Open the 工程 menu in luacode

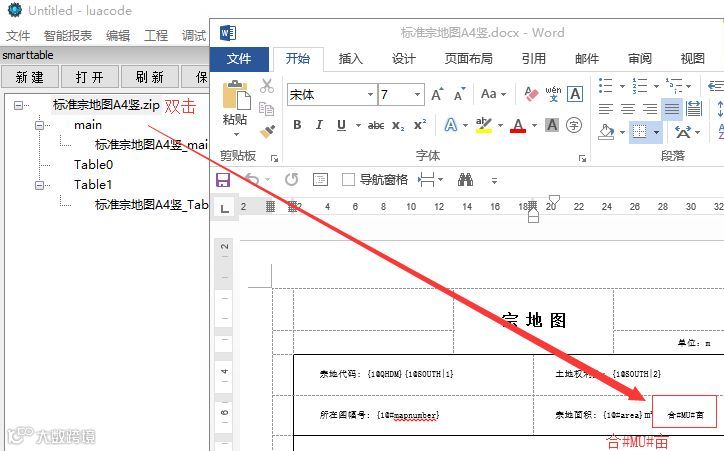(x=156, y=36)
